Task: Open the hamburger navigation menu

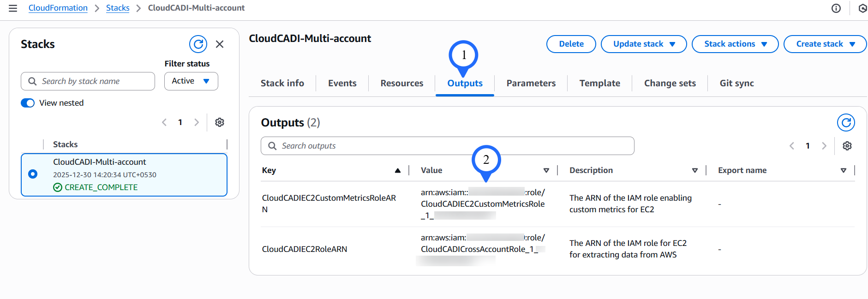Action: coord(13,8)
